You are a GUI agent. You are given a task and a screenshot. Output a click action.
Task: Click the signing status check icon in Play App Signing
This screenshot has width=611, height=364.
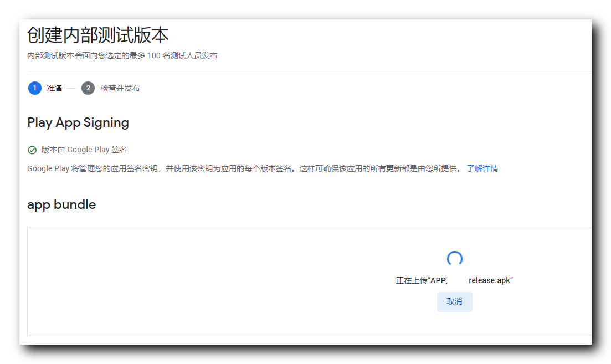click(31, 149)
